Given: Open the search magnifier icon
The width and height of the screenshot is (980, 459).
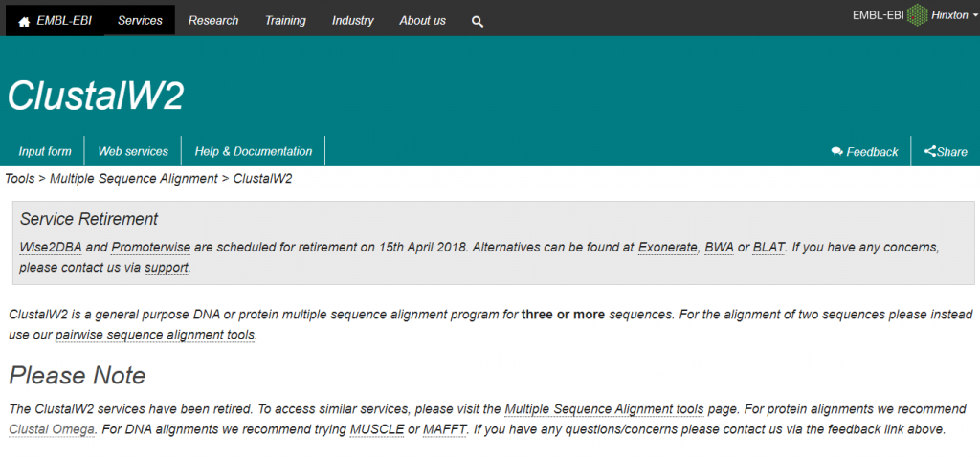Looking at the screenshot, I should (478, 22).
